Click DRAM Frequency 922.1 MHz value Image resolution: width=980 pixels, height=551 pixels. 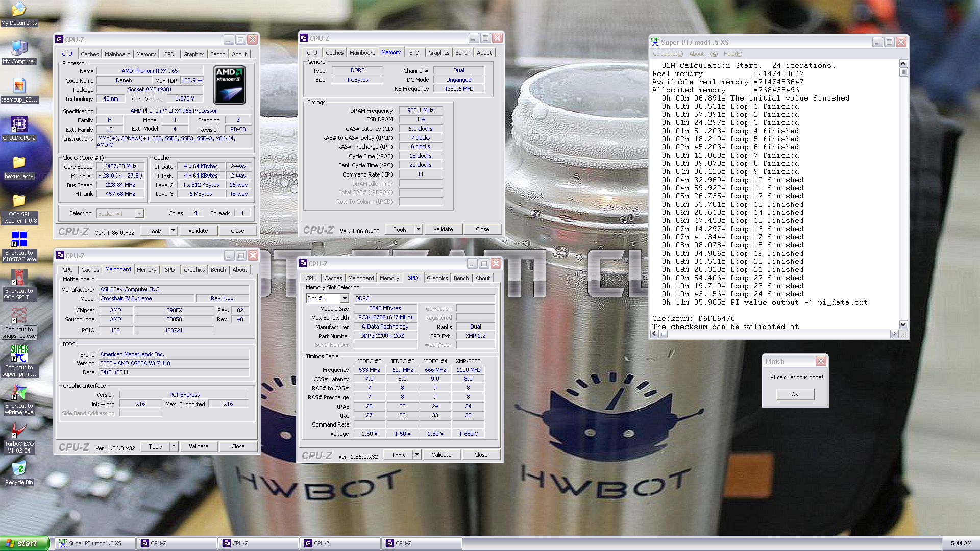(420, 110)
